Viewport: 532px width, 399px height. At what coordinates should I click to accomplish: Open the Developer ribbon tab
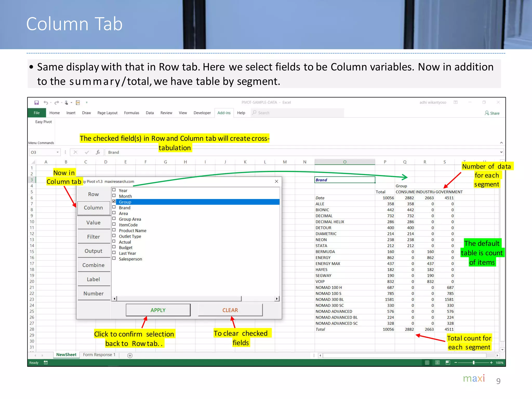pyautogui.click(x=202, y=113)
